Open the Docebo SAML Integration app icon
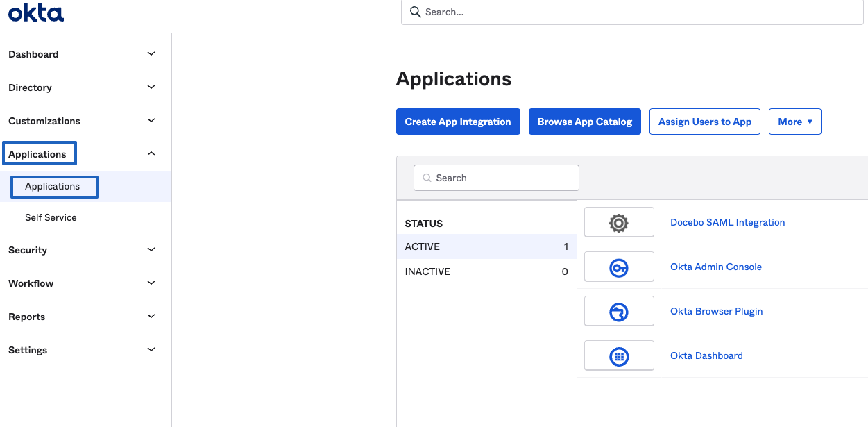The width and height of the screenshot is (868, 427). 618,221
